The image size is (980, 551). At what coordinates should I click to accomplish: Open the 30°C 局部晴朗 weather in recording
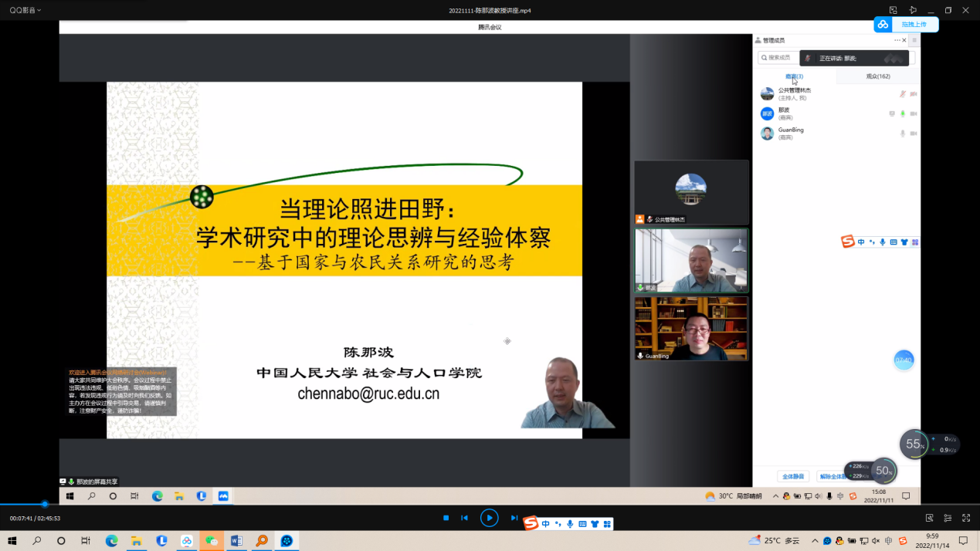pyautogui.click(x=733, y=496)
